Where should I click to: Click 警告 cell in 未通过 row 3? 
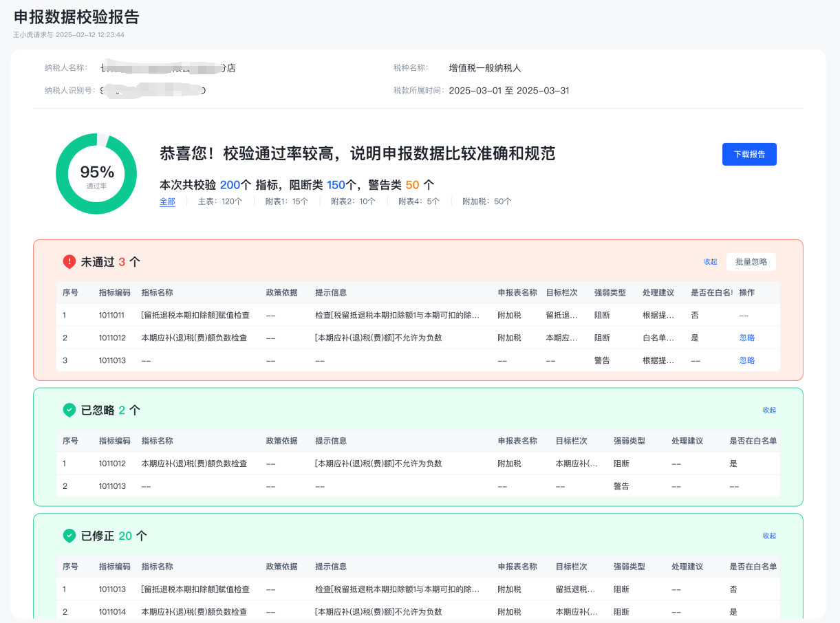[x=602, y=360]
